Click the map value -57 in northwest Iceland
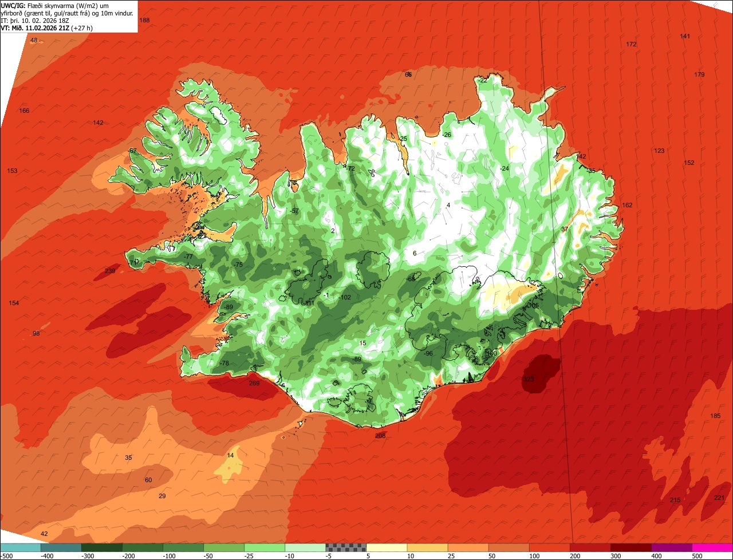This screenshot has width=733, height=560. (x=294, y=211)
